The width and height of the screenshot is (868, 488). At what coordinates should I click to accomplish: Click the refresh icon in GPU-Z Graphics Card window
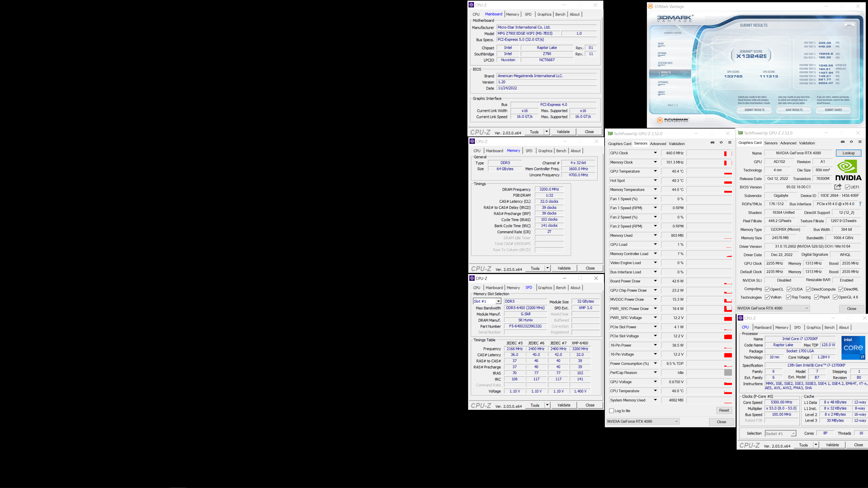851,142
